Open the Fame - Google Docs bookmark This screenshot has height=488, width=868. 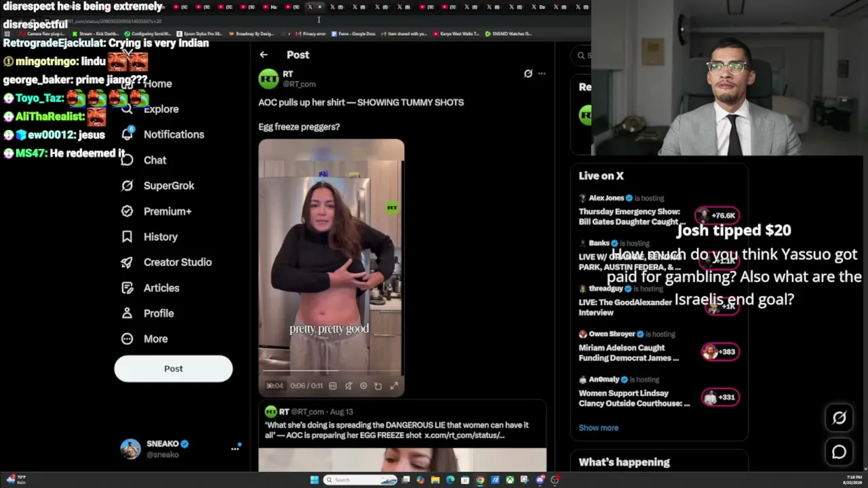coord(353,33)
